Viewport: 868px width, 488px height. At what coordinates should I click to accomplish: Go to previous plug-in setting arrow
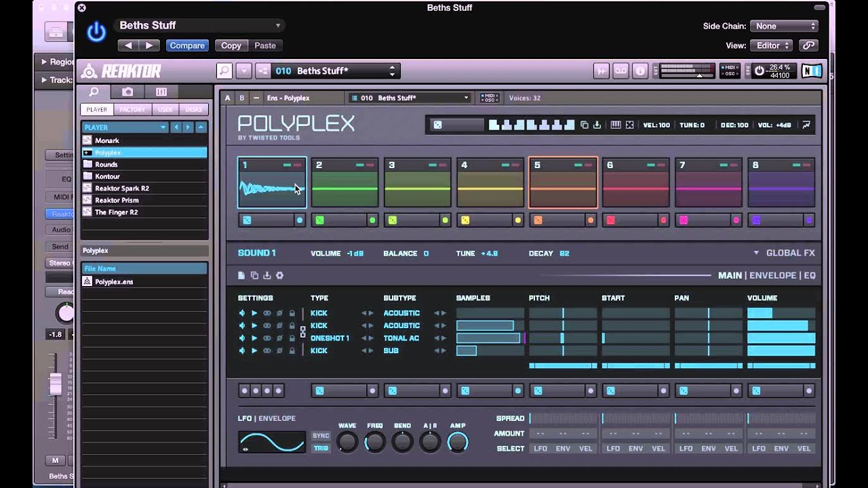[x=128, y=45]
